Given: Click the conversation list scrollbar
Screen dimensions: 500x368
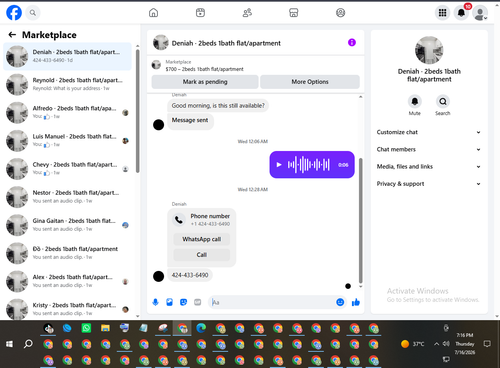Looking at the screenshot, I should click(137, 111).
